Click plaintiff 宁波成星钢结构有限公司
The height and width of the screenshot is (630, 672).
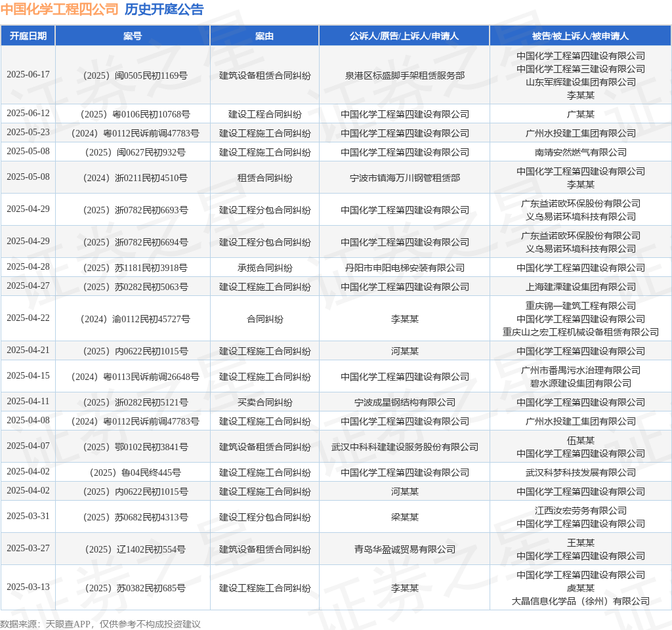[x=404, y=402]
